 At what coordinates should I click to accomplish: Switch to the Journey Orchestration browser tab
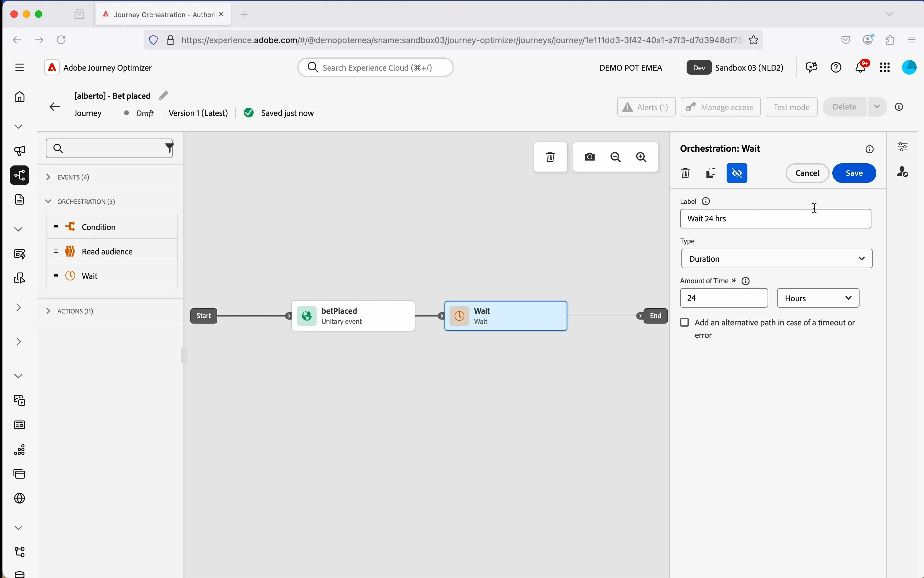(164, 15)
